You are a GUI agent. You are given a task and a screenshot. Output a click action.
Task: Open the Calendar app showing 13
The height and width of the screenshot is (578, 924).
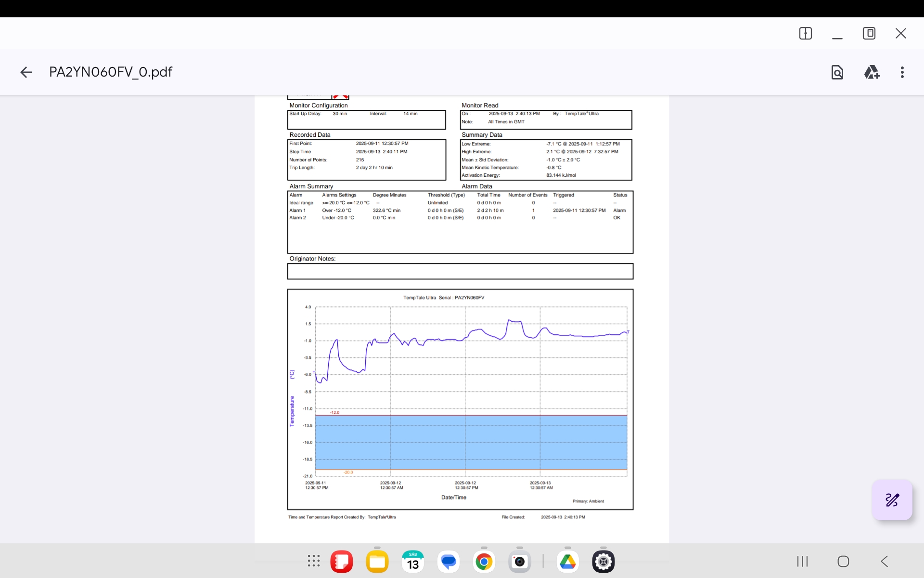click(x=413, y=562)
